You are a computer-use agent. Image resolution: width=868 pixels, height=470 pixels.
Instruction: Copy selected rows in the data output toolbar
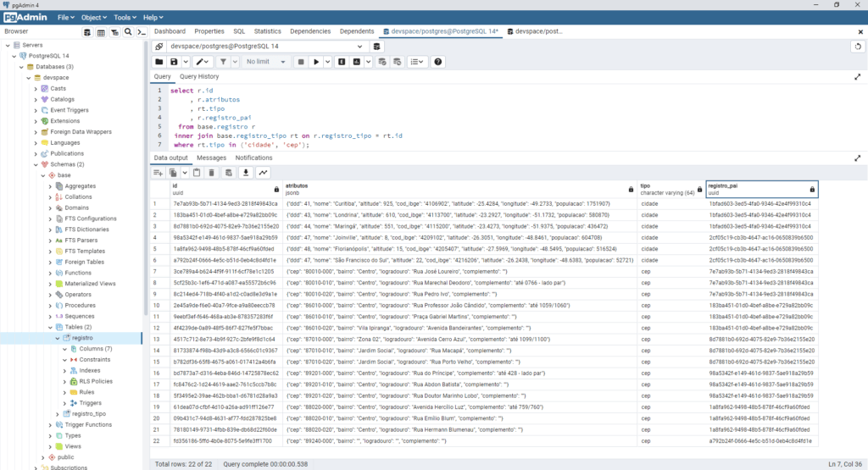pos(173,173)
